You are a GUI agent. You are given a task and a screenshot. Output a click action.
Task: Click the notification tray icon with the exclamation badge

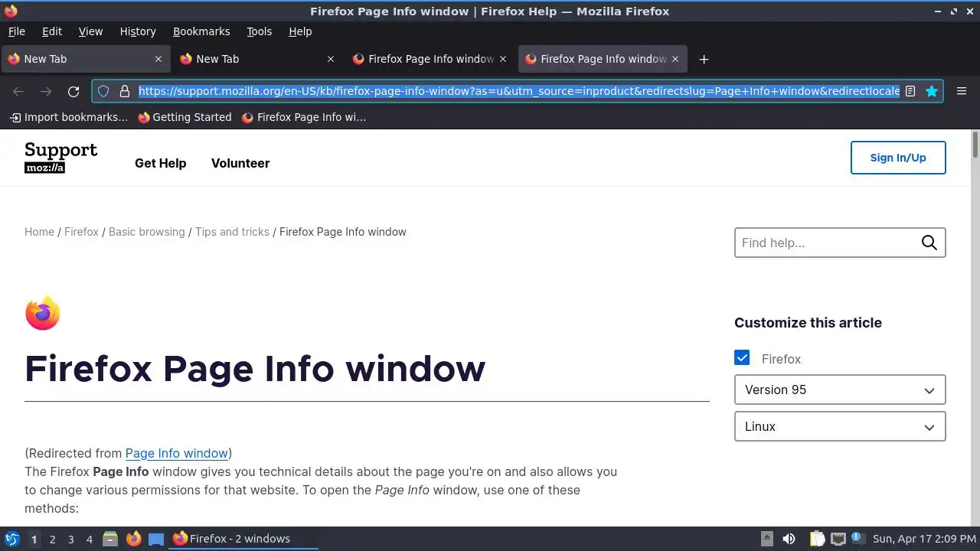[x=857, y=538]
